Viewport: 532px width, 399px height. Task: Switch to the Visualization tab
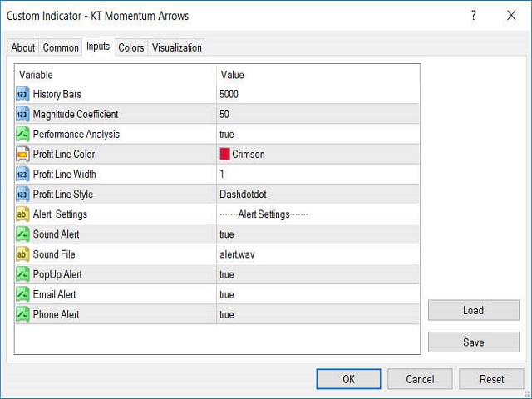(177, 47)
